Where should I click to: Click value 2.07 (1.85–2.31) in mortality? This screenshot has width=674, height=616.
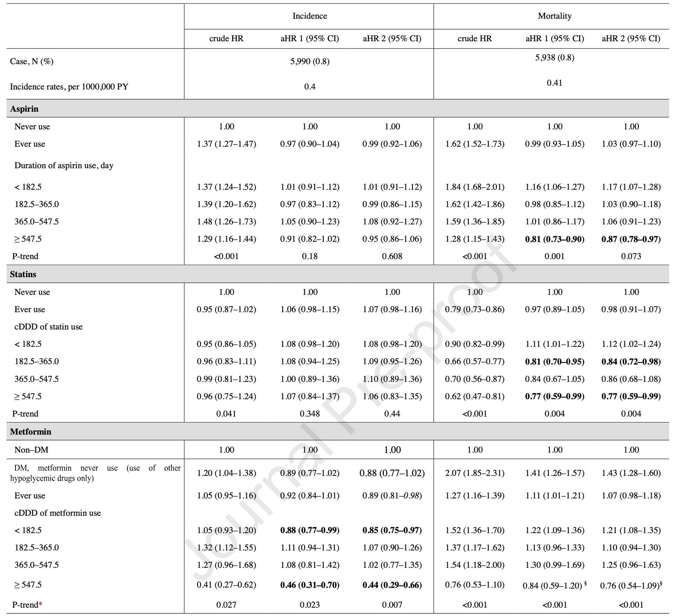click(x=475, y=473)
